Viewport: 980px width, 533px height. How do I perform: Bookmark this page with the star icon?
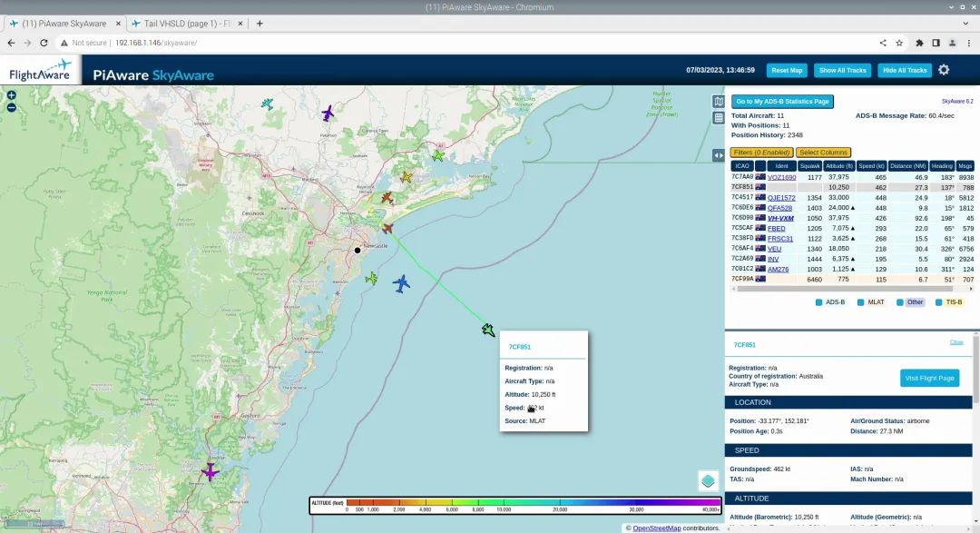click(899, 44)
